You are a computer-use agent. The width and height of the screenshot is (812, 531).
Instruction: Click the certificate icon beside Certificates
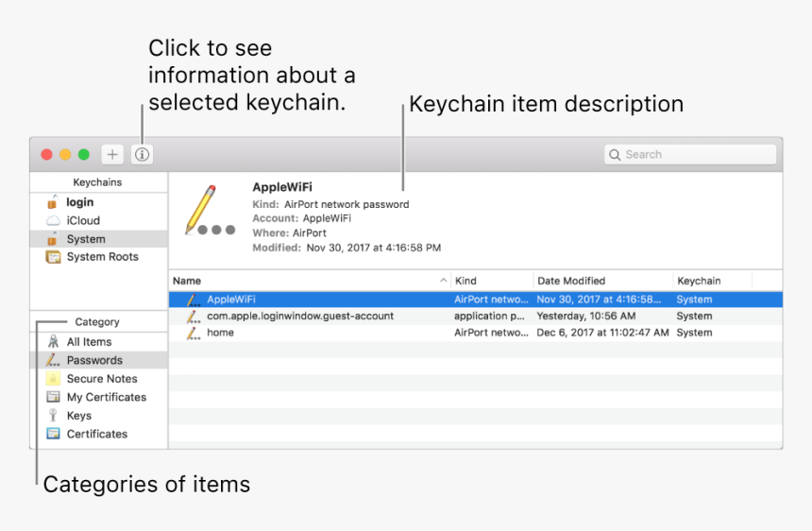tap(53, 434)
